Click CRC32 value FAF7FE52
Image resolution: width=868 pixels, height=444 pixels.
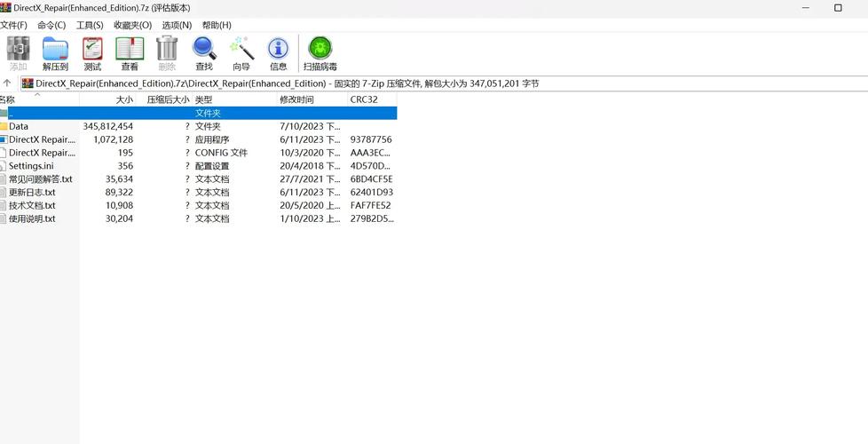[x=370, y=205]
